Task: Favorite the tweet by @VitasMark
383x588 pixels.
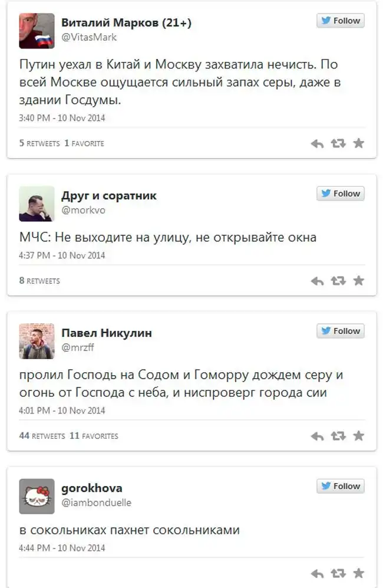Action: point(358,143)
